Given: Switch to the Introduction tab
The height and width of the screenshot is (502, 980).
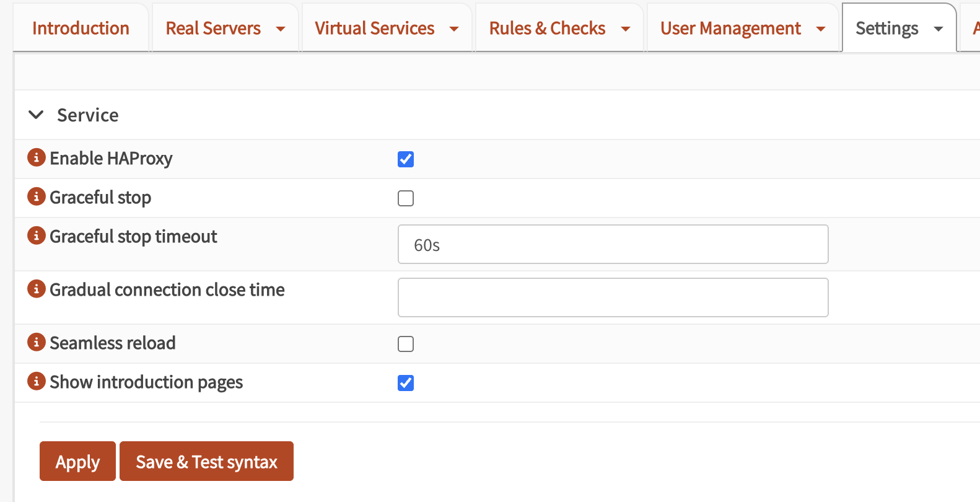Looking at the screenshot, I should point(81,29).
